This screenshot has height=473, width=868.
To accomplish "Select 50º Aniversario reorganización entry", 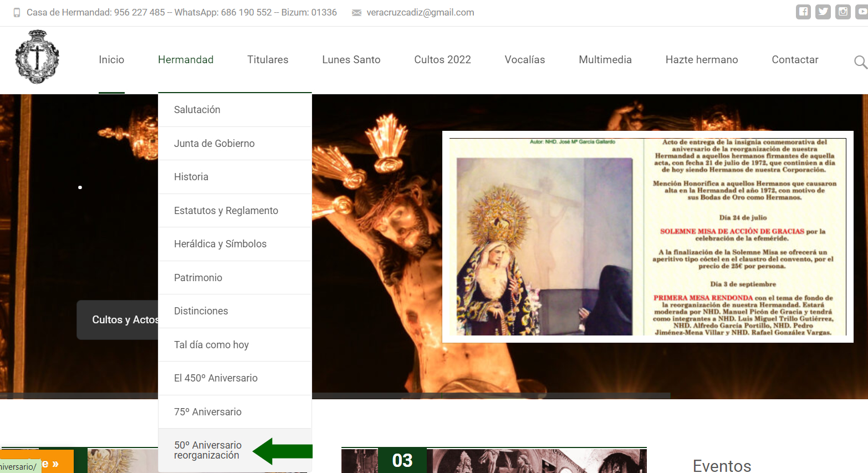I will tap(208, 450).
